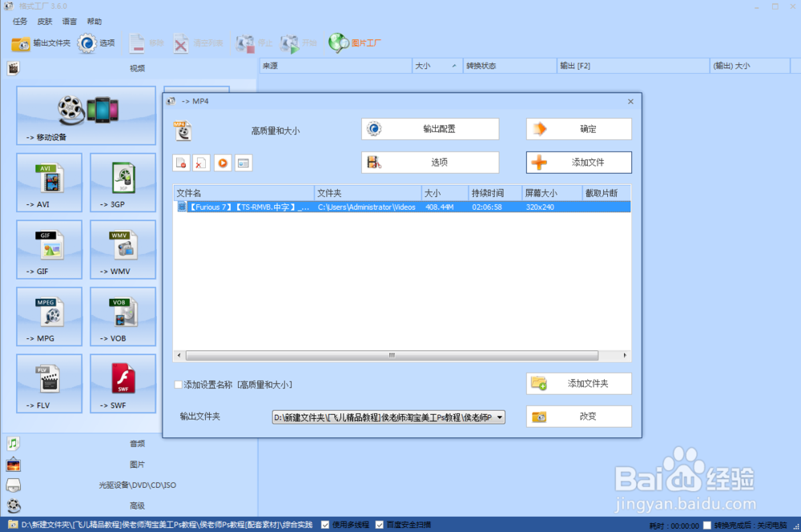Click the 来源 column header in the main list
801x532 pixels.
pyautogui.click(x=336, y=66)
